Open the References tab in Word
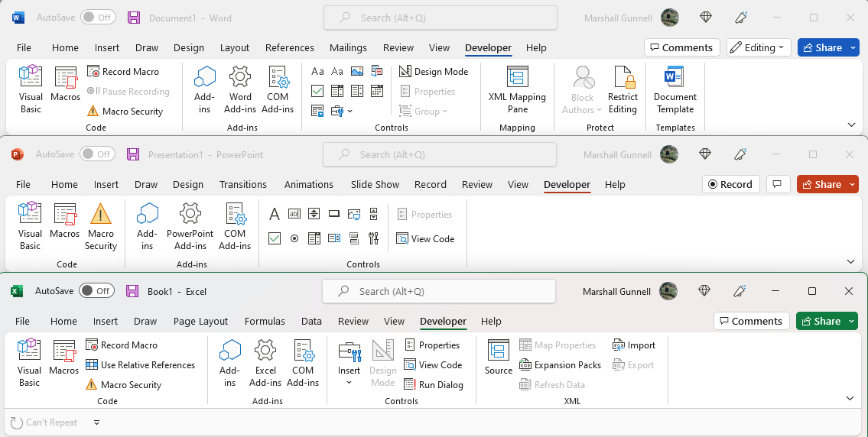This screenshot has height=437, width=868. point(290,47)
